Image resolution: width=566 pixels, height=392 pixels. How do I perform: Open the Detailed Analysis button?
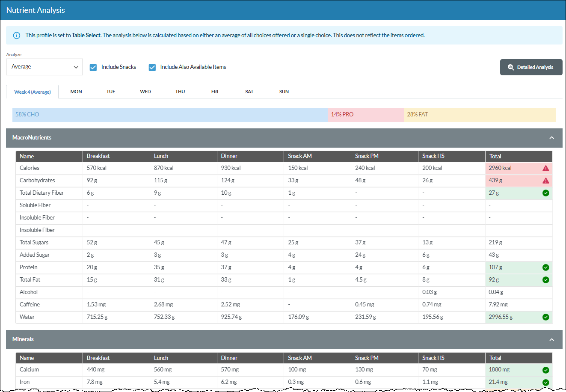tap(531, 67)
